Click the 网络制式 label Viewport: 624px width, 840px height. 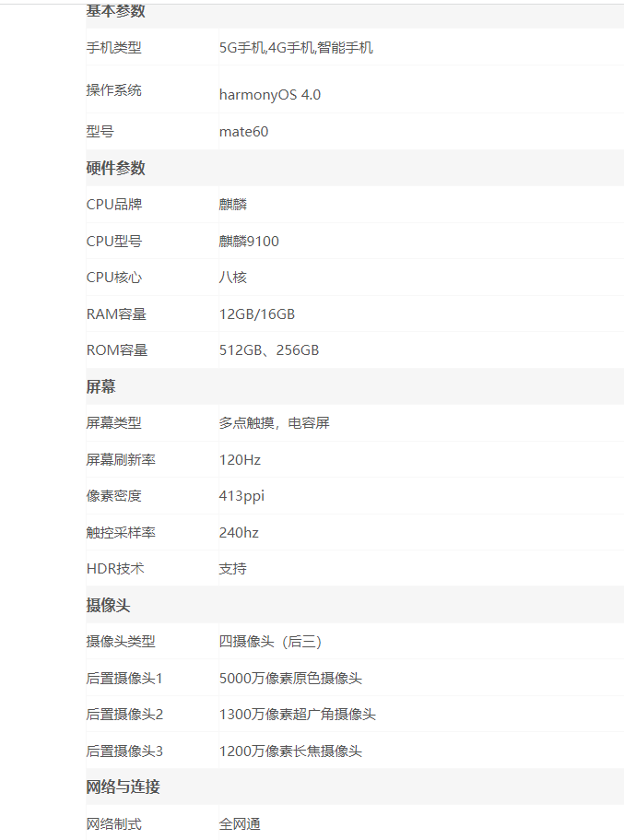click(114, 823)
